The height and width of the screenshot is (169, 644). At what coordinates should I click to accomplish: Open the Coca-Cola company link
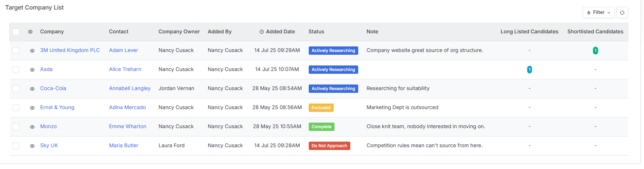coord(53,88)
